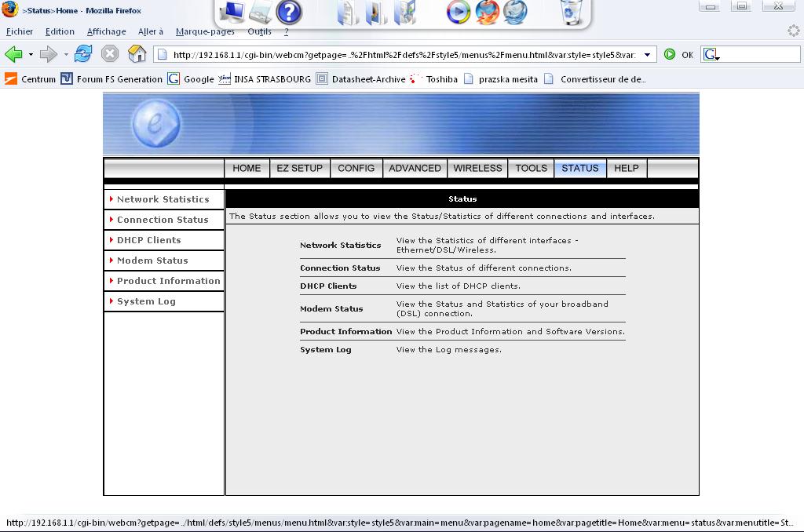Click the grey Stop loading icon

[110, 54]
